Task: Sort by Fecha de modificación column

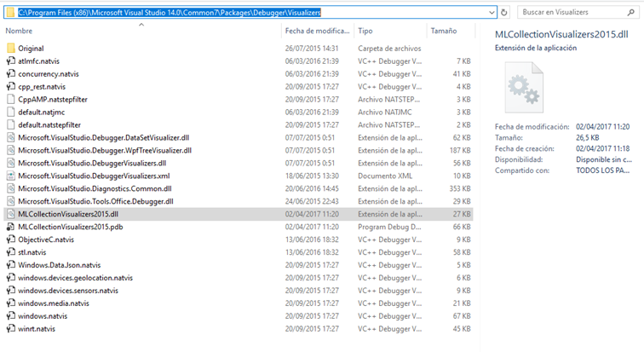Action: 317,31
